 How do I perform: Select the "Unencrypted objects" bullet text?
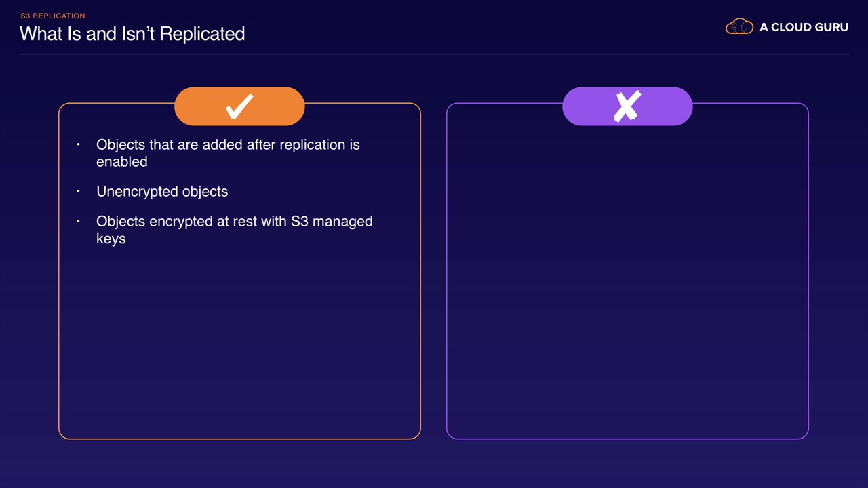(162, 192)
